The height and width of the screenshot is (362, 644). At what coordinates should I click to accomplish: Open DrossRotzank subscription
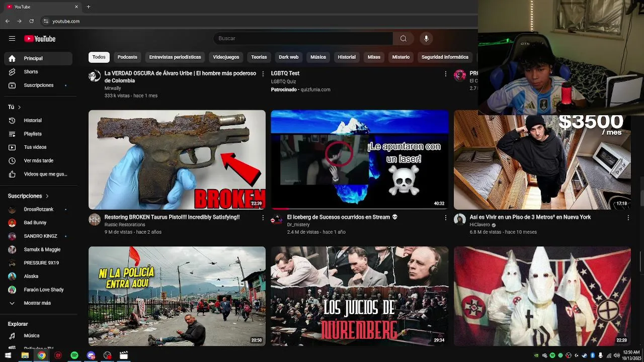click(38, 209)
